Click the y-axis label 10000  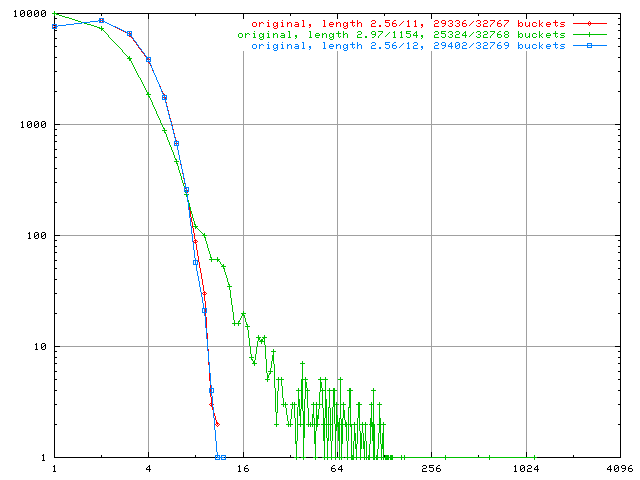pos(29,13)
